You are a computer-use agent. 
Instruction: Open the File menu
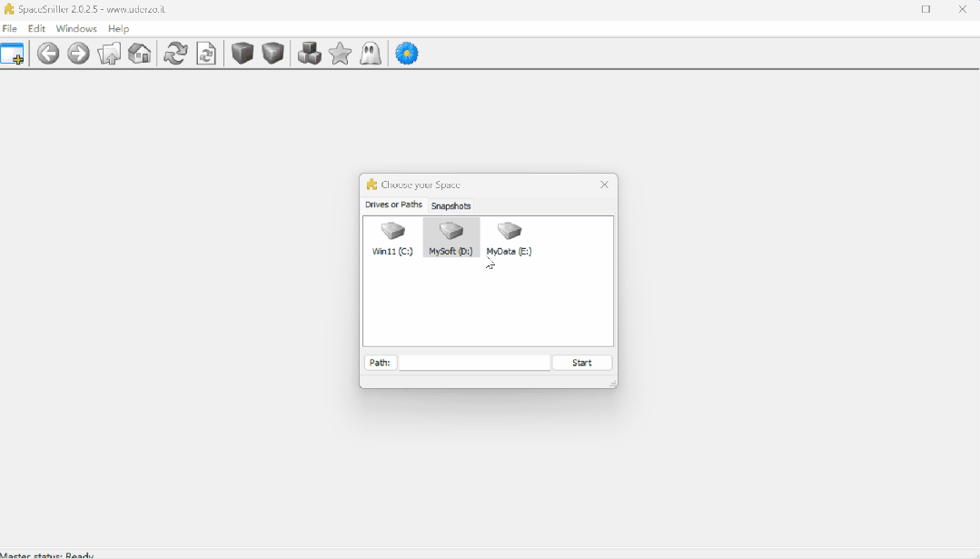point(10,29)
